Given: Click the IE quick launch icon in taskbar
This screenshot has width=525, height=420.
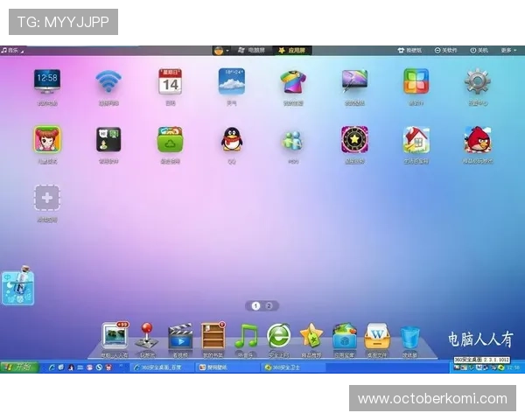Looking at the screenshot, I should pyautogui.click(x=52, y=367).
